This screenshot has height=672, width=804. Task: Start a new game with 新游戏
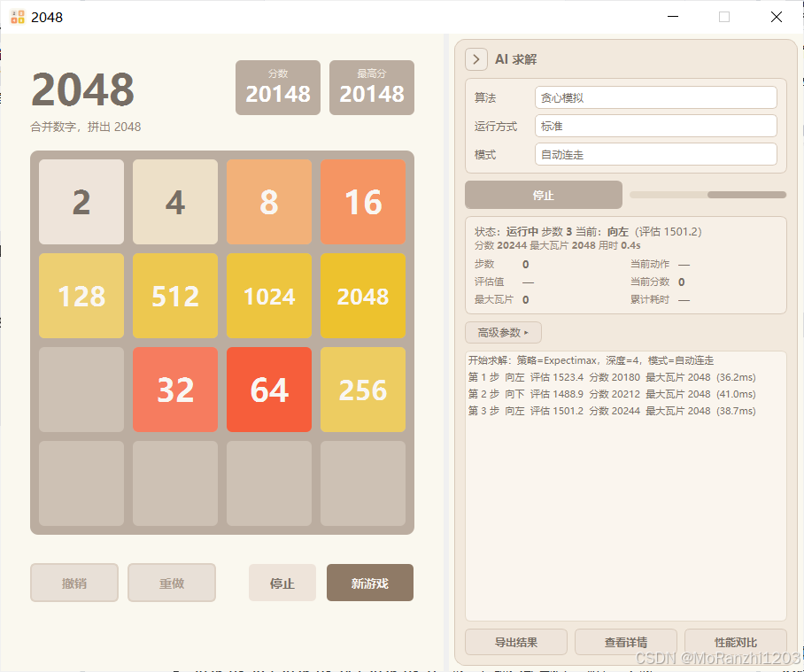370,583
